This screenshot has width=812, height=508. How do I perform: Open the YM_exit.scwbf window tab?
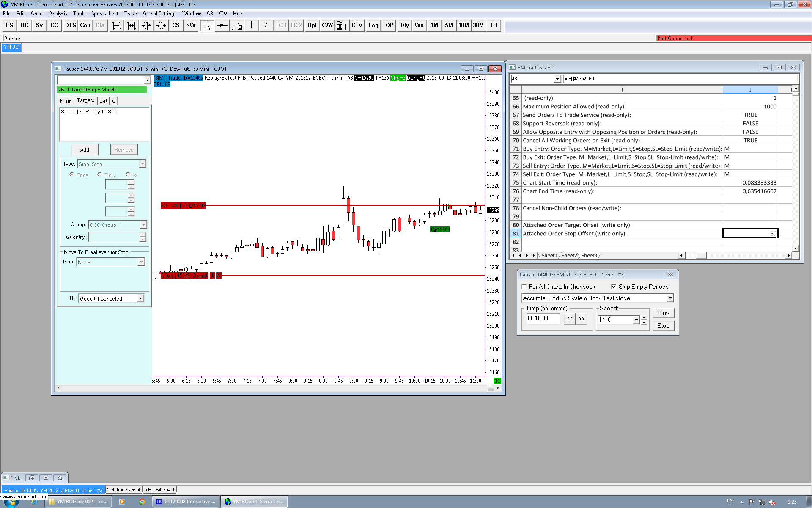click(159, 490)
